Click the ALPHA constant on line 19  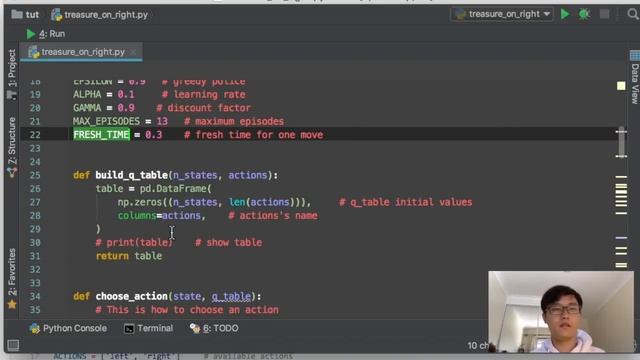coord(87,94)
